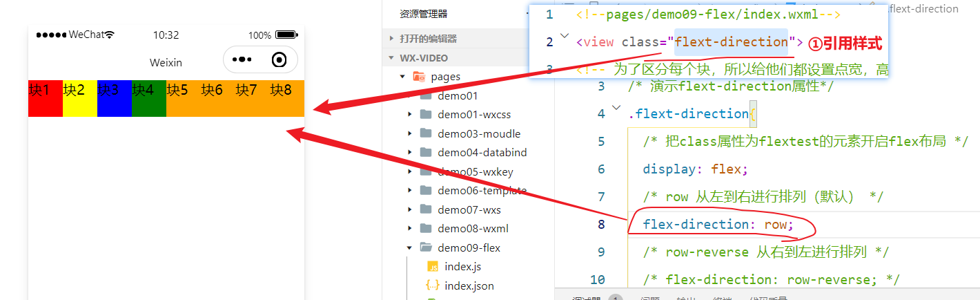
Task: Click folder icon of demo07-wxs
Action: pyautogui.click(x=426, y=209)
